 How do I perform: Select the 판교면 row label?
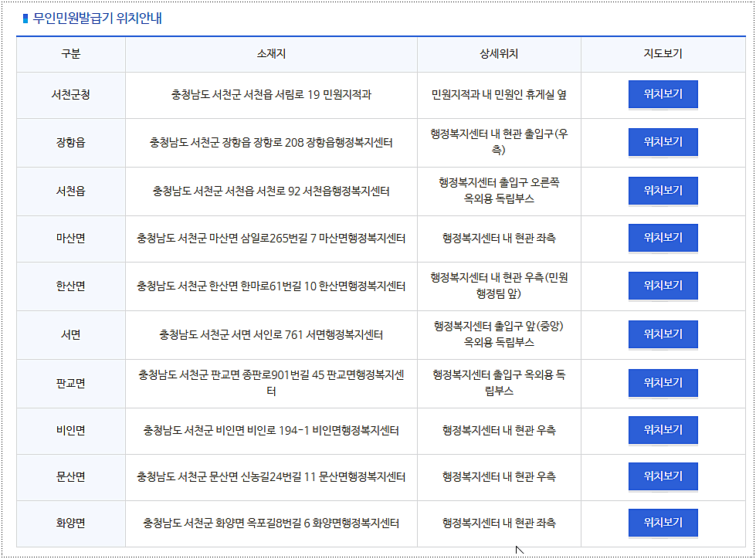click(71, 384)
